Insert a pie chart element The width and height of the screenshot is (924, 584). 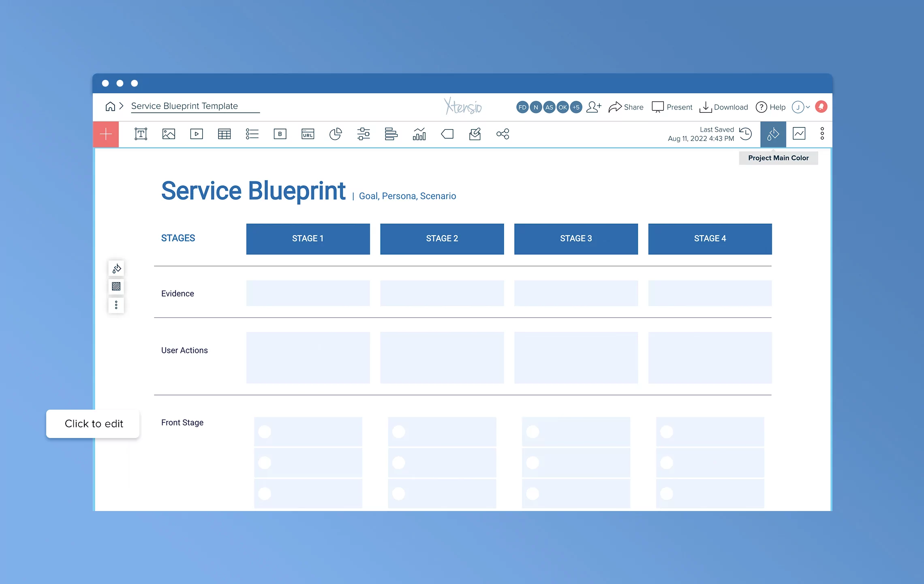point(336,134)
